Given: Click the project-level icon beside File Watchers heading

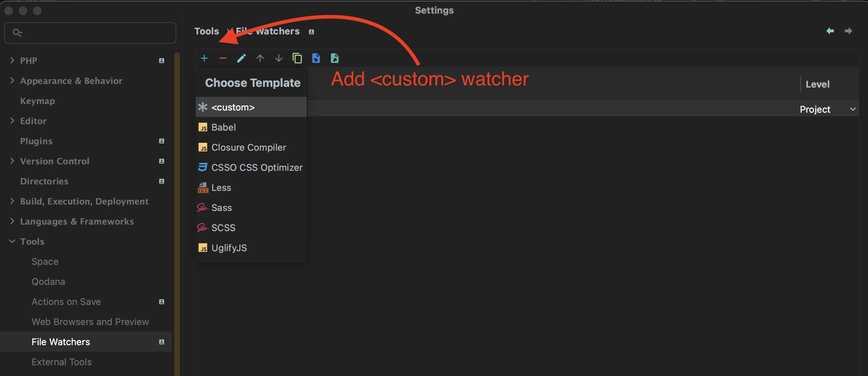Looking at the screenshot, I should coord(311,32).
